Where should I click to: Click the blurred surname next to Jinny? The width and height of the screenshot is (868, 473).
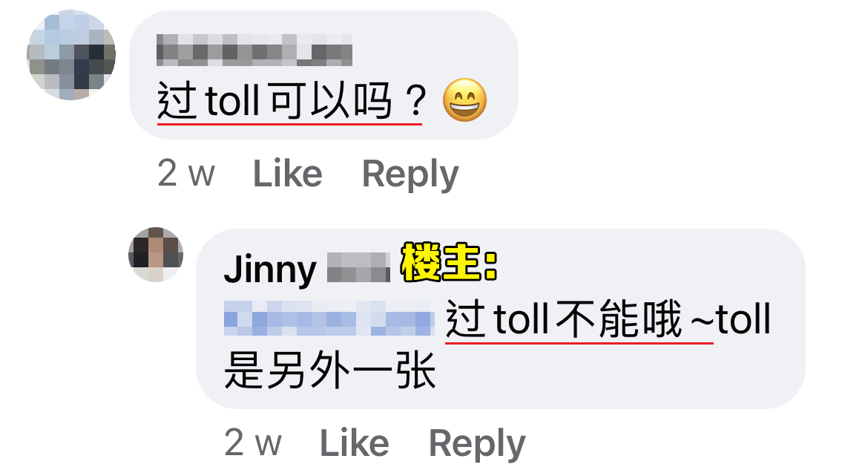click(359, 267)
